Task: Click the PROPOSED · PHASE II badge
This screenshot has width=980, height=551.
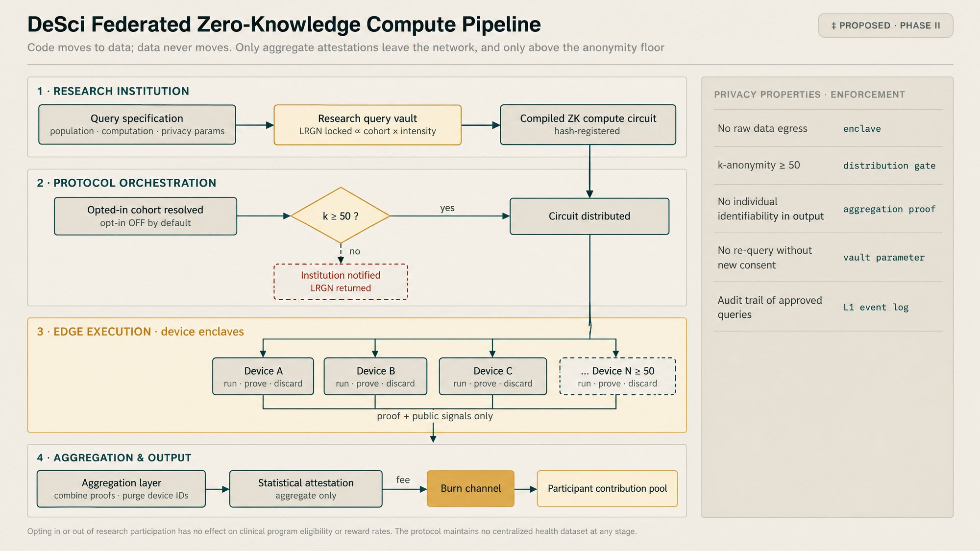Action: click(885, 25)
